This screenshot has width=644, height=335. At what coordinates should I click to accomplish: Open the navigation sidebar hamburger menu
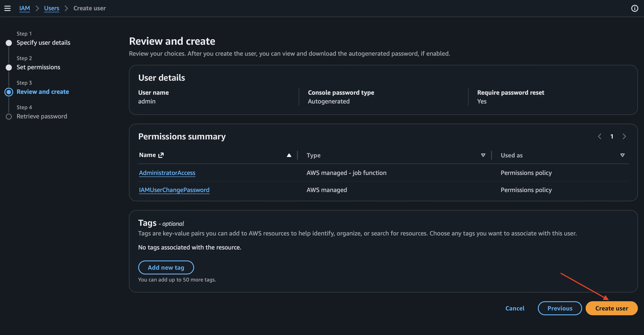click(8, 8)
